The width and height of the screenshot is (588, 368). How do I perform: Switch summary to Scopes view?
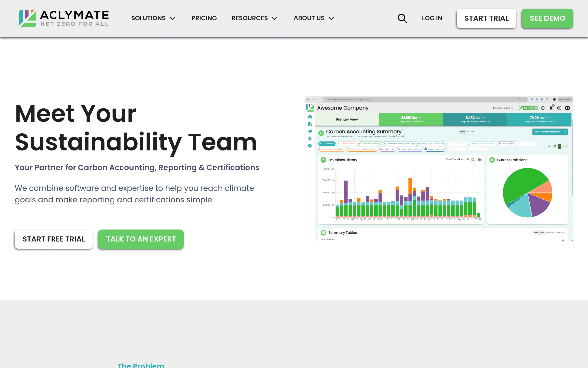coord(470,131)
